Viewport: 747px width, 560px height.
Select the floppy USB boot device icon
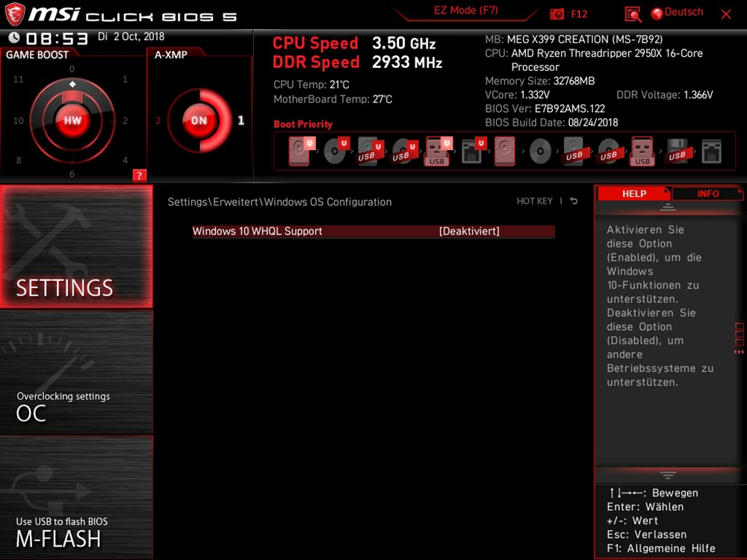tap(677, 152)
